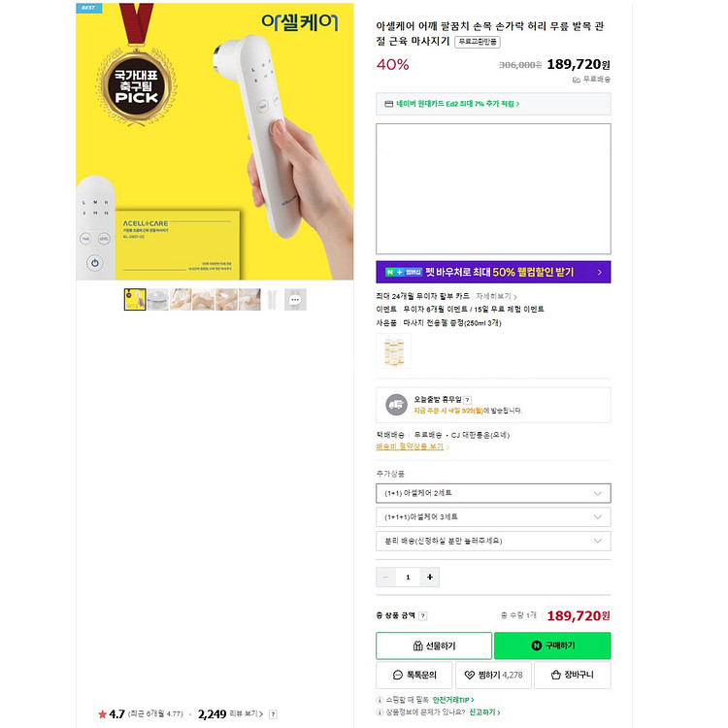
Task: Open 톡톡문의 chat inquiry
Action: [414, 675]
